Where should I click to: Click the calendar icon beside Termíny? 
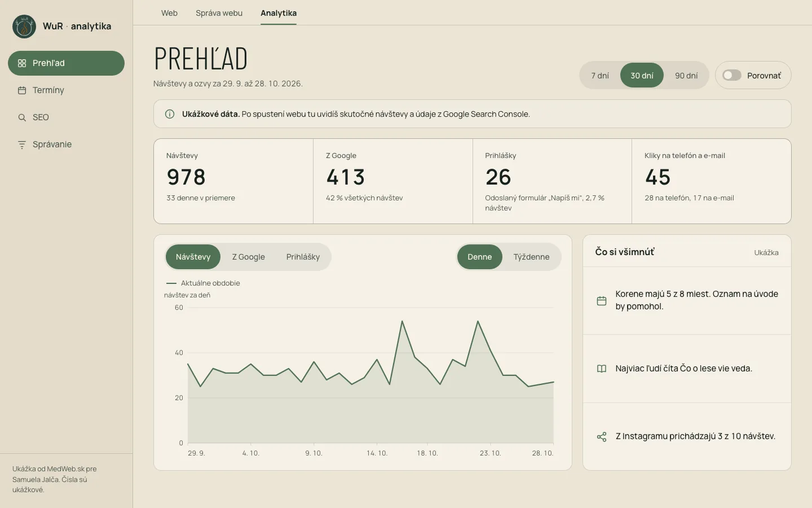tap(22, 90)
